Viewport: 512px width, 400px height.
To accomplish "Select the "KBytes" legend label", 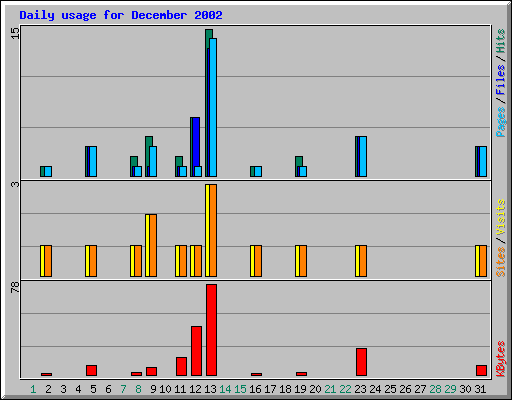I will [501, 359].
